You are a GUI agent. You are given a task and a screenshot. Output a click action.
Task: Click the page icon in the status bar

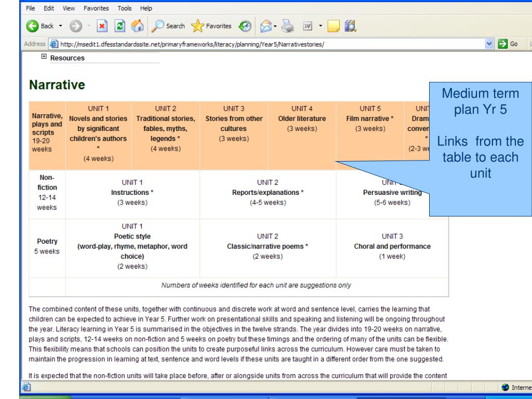26,387
